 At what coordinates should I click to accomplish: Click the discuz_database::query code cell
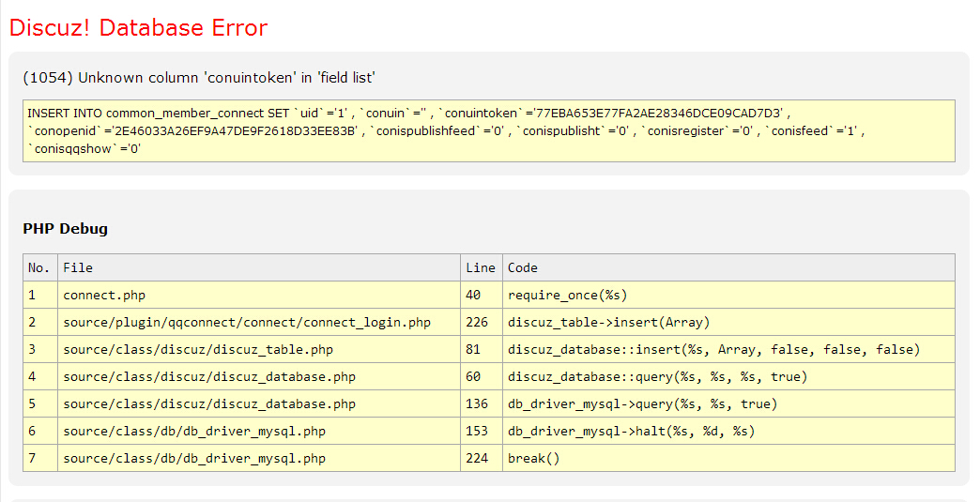coord(657,376)
